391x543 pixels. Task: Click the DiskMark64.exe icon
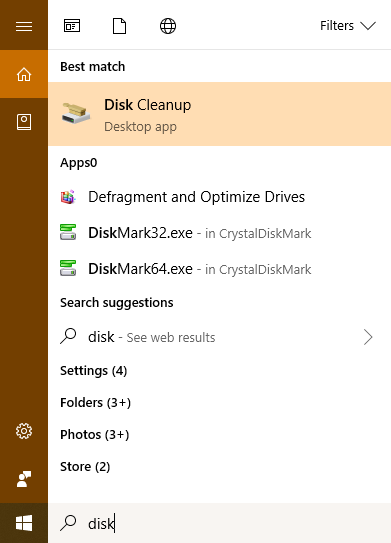coord(68,268)
